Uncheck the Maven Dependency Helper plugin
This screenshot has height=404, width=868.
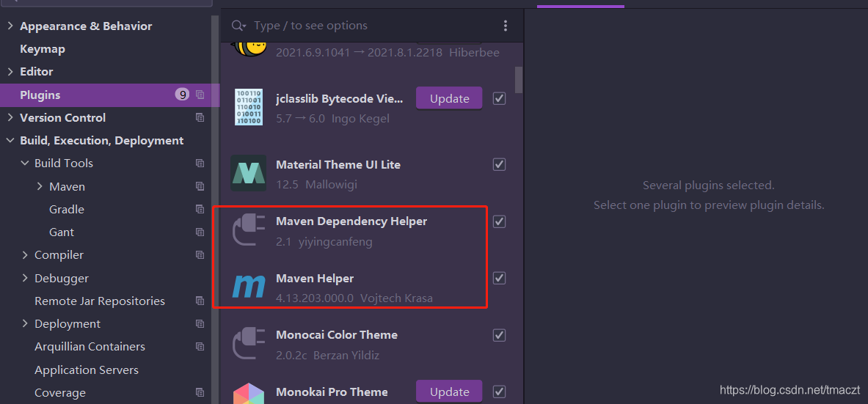click(x=499, y=221)
